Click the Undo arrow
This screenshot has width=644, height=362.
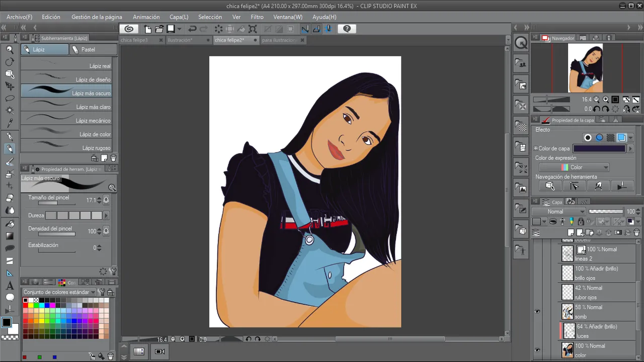click(192, 29)
